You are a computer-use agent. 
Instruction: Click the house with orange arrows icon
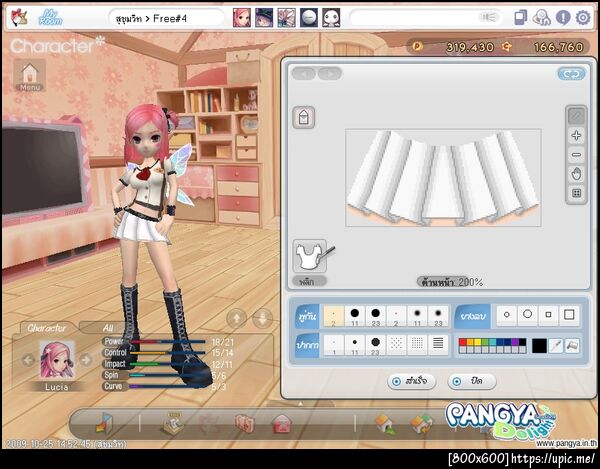pyautogui.click(x=422, y=425)
